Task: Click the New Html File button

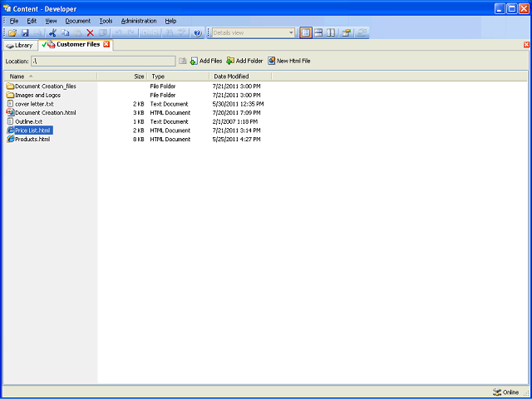Action: (x=289, y=61)
